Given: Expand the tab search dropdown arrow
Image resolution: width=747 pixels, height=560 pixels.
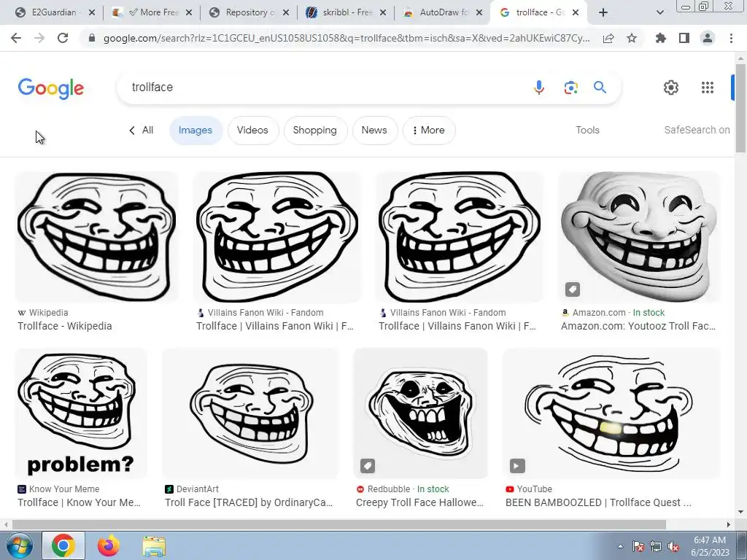Looking at the screenshot, I should pyautogui.click(x=659, y=12).
